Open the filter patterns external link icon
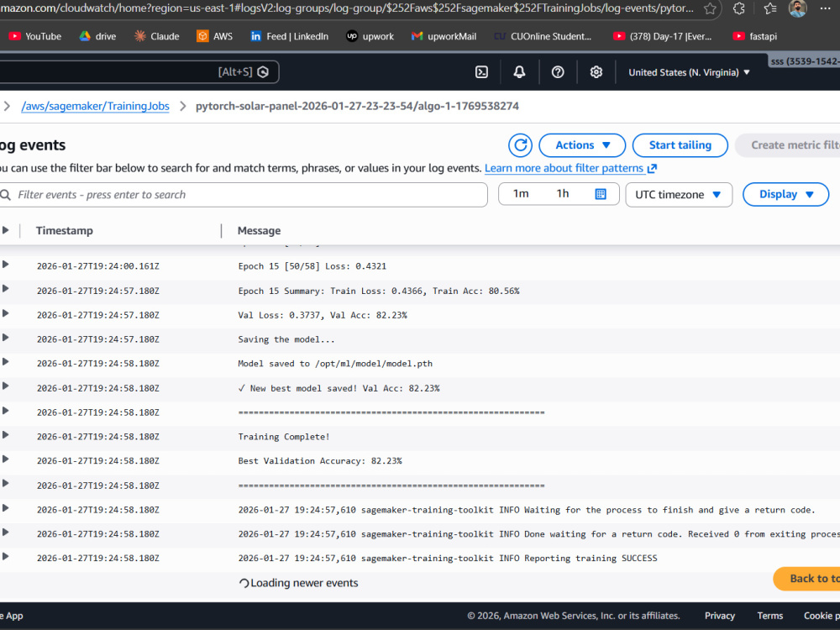This screenshot has height=630, width=840. tap(652, 169)
